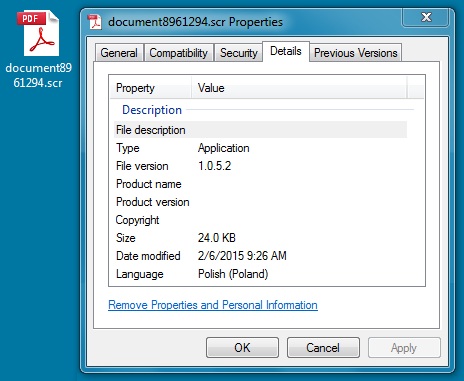Viewport: 464px width, 381px height.
Task: Click the Remove Properties and Personal Information link
Action: tap(213, 305)
